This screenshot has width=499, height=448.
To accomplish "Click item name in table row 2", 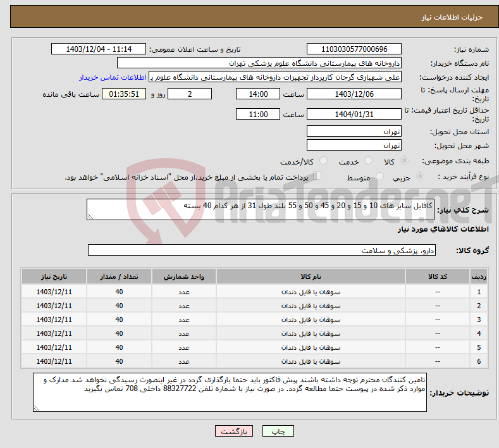I will tap(311, 306).
